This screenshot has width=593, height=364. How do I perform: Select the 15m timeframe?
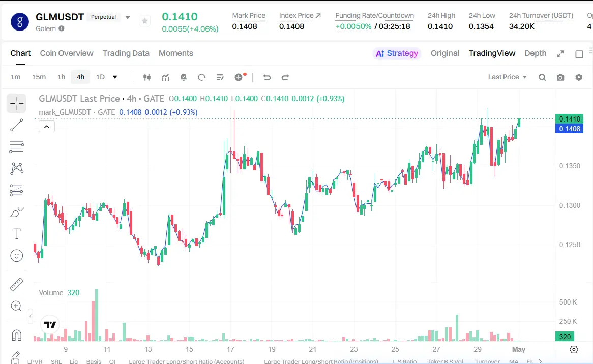39,77
